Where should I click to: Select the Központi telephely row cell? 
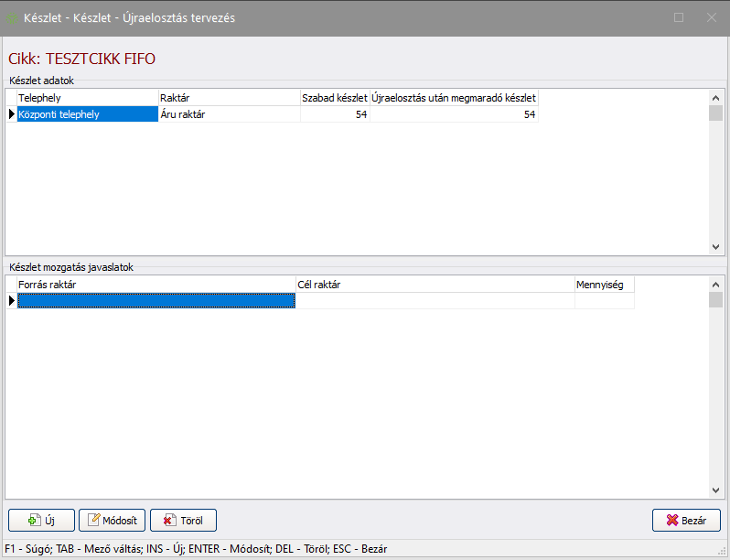(87, 114)
